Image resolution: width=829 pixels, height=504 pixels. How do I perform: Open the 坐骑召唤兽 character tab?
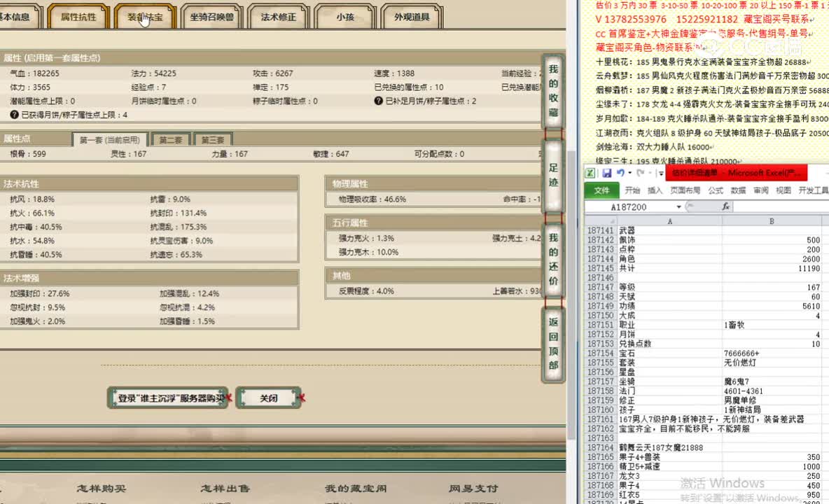point(211,16)
